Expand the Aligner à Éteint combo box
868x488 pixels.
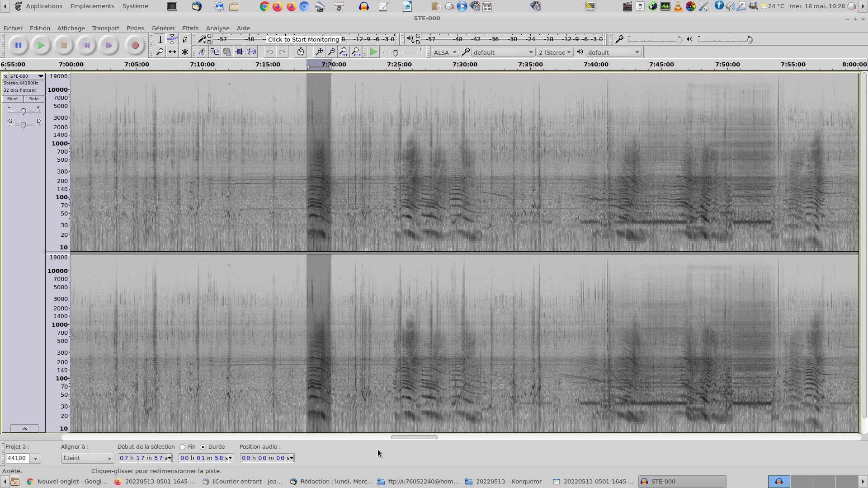coord(88,458)
